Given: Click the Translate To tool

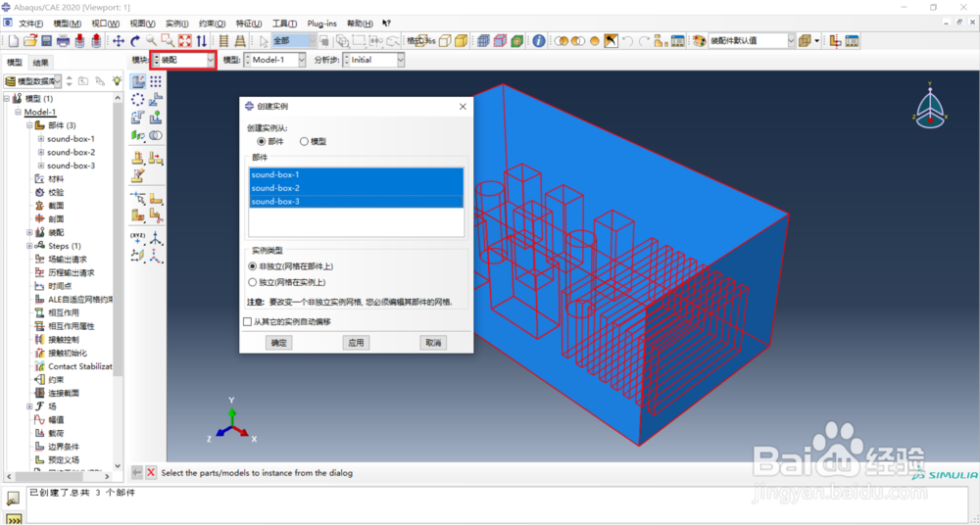Looking at the screenshot, I should [156, 117].
